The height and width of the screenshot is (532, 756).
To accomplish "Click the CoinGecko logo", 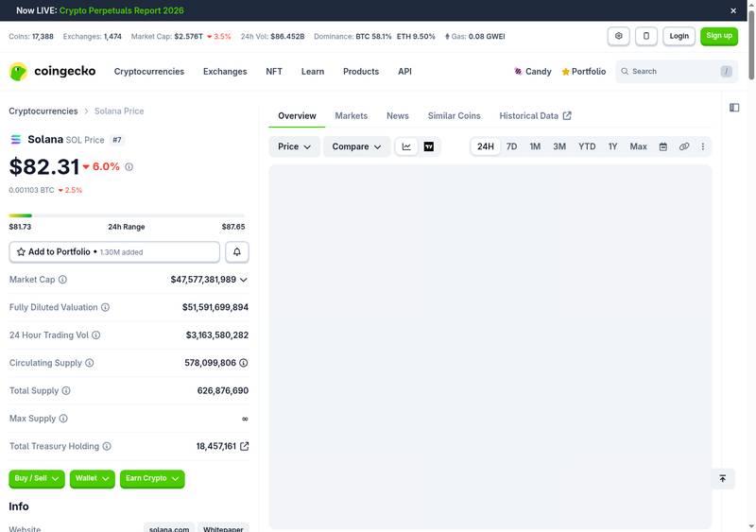I will coord(52,72).
